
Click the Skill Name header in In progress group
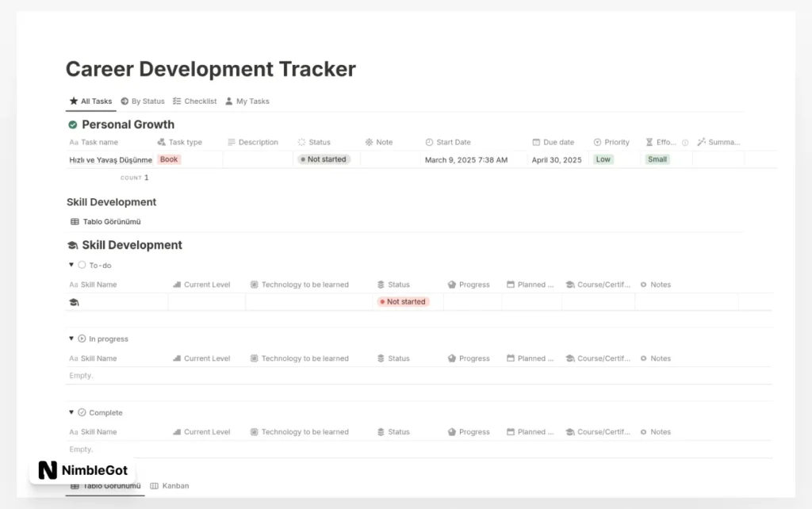coord(94,358)
